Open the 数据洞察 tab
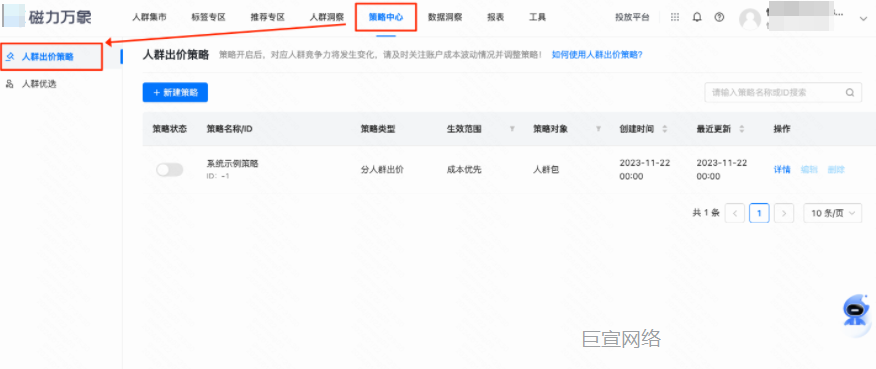The image size is (876, 369). 445,17
